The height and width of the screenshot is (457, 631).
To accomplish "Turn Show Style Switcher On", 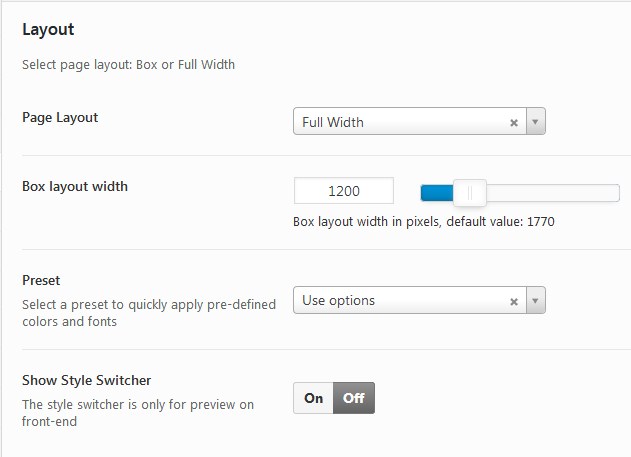I will pos(313,398).
